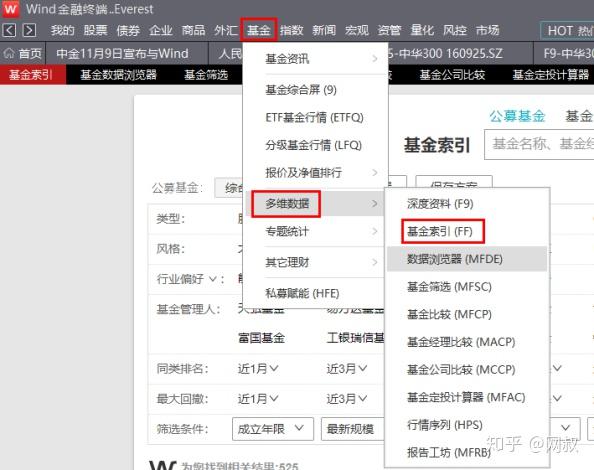594x470 pixels.
Task: Expand the 报价及净值排行 submenu
Action: [x=315, y=173]
